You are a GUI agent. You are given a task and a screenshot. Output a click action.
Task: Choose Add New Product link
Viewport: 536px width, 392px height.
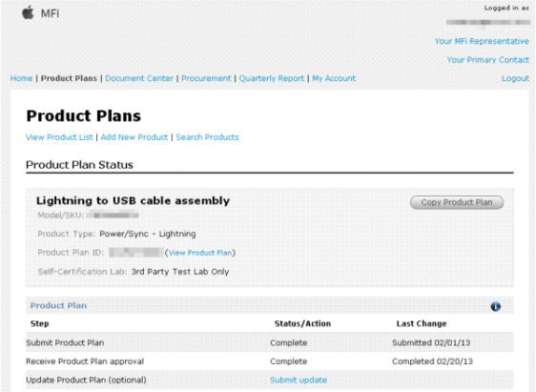tap(134, 137)
